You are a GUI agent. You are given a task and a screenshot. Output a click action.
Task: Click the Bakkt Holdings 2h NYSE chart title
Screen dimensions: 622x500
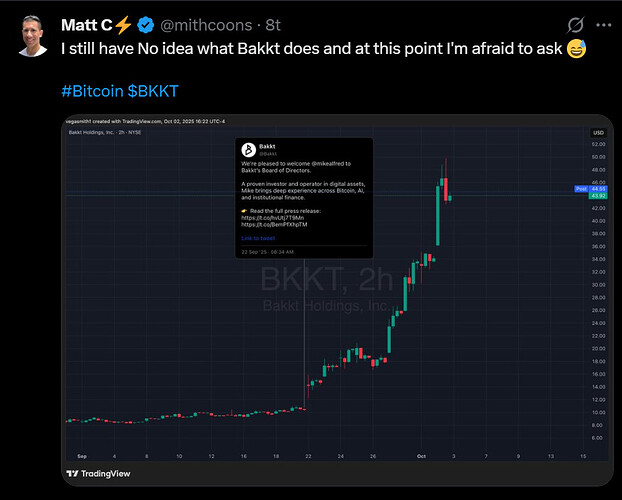[105, 133]
